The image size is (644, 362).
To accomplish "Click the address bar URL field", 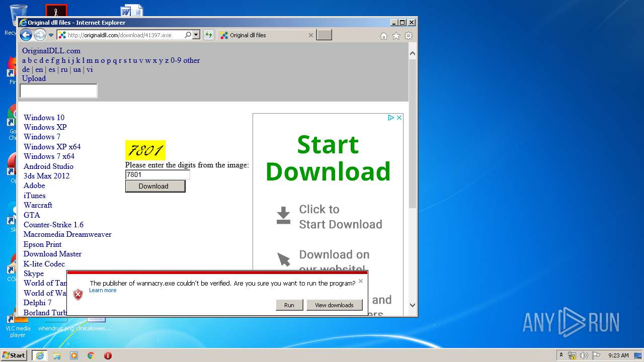I will coord(120,35).
